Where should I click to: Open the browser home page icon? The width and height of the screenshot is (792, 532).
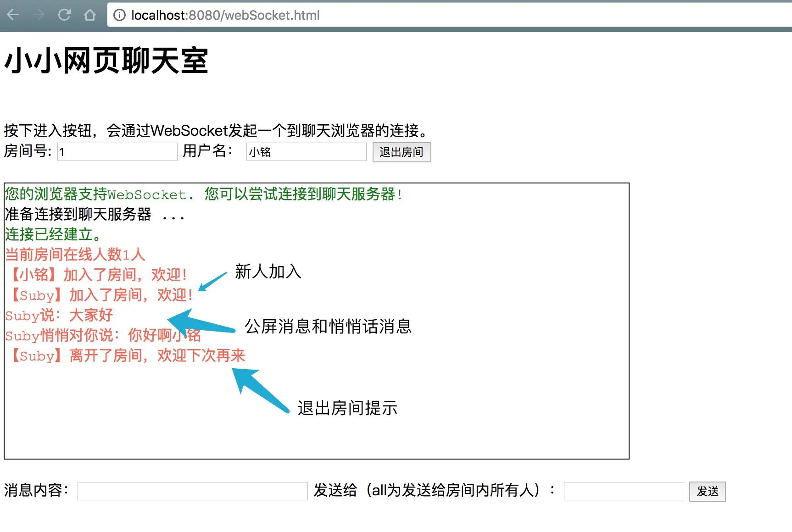(x=90, y=15)
